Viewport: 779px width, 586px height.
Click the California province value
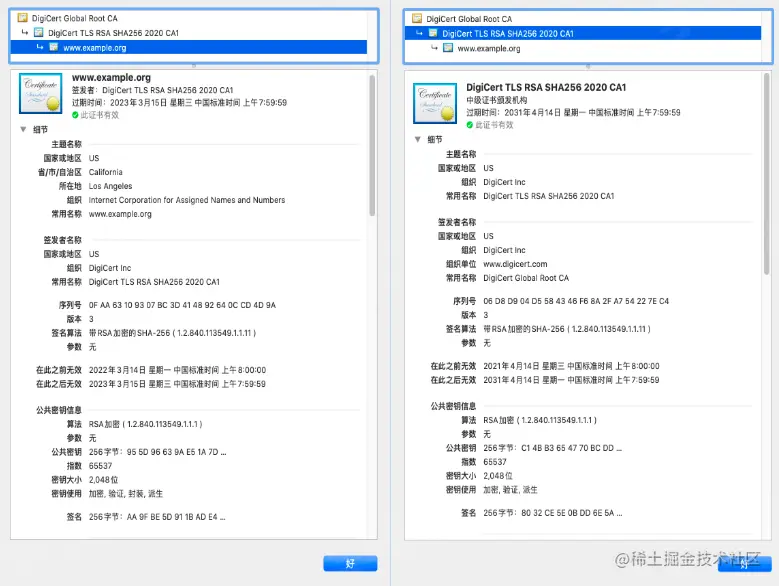(105, 172)
